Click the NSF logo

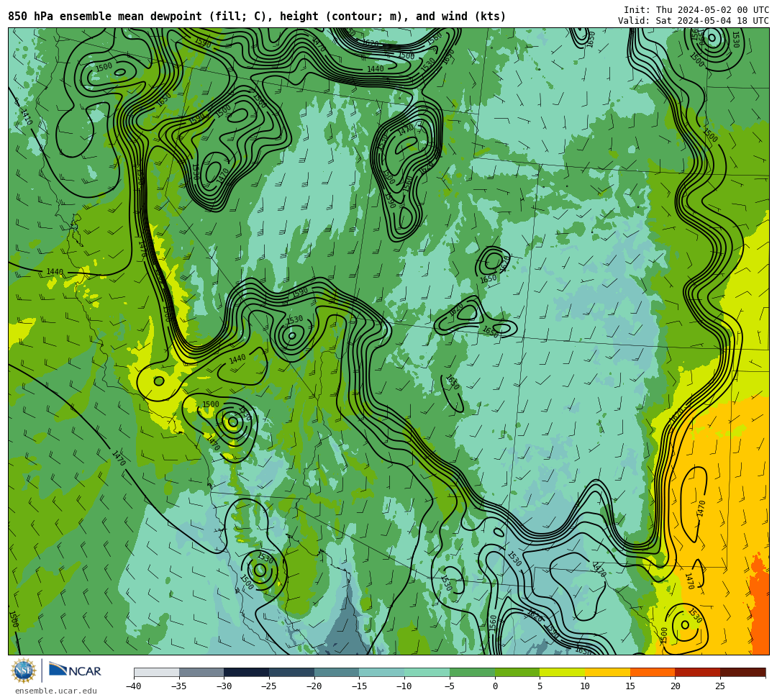pyautogui.click(x=23, y=671)
